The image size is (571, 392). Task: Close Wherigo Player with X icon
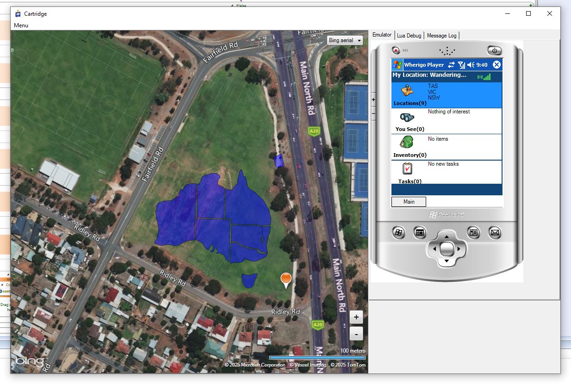(x=497, y=65)
